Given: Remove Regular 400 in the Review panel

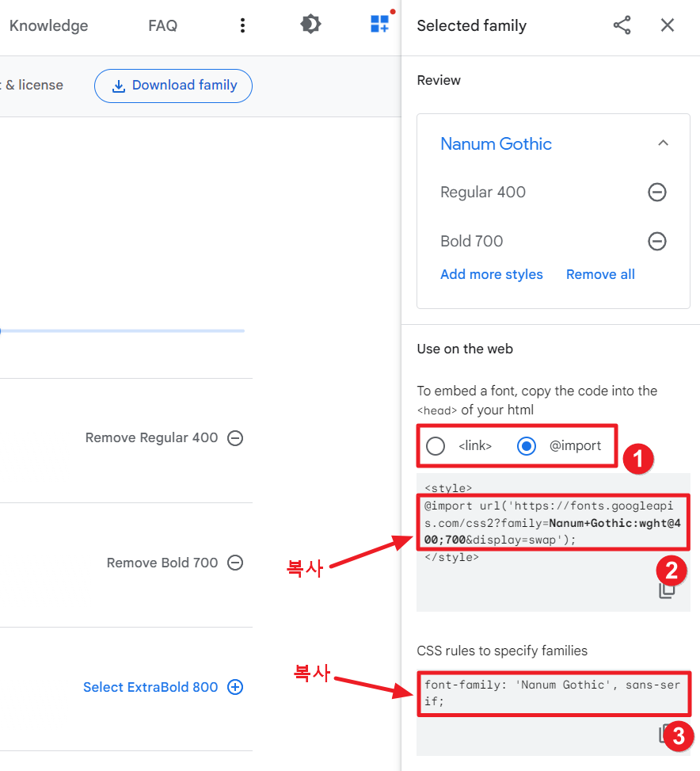Looking at the screenshot, I should pos(656,192).
